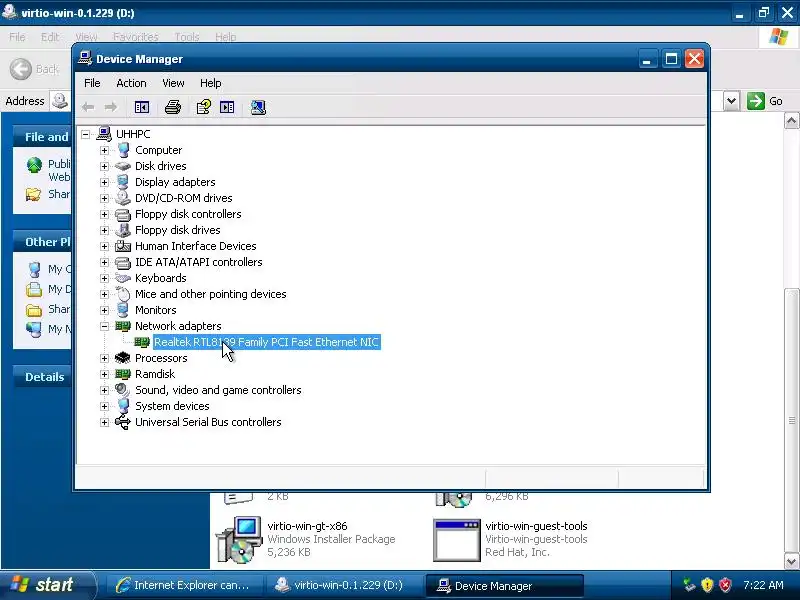Click the Sound, video and game controllers icon

click(x=123, y=390)
